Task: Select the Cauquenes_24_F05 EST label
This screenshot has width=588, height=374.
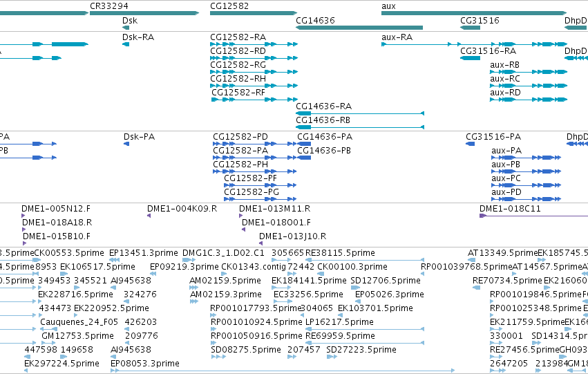Action: [79, 323]
